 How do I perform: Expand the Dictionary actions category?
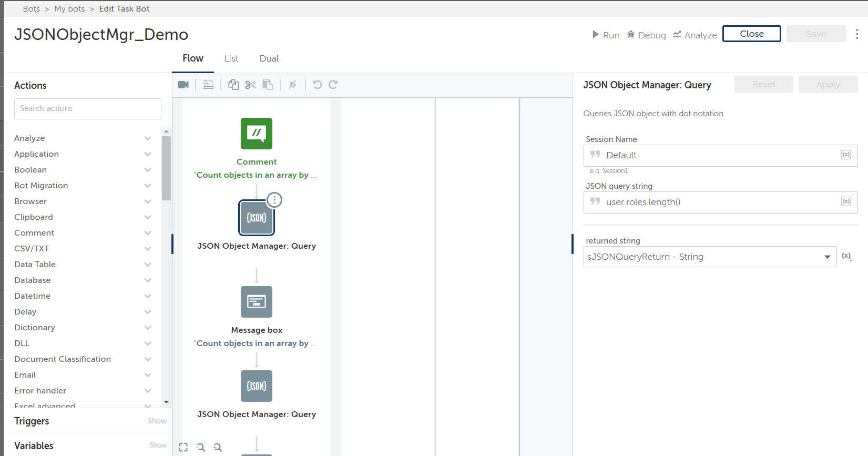[148, 328]
